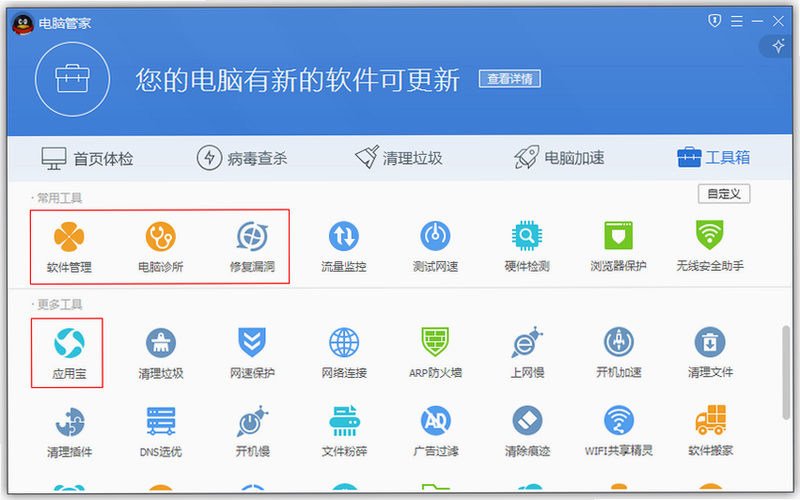Click 您的电脑有新的软件可更新 headline text
800x500 pixels.
point(297,80)
